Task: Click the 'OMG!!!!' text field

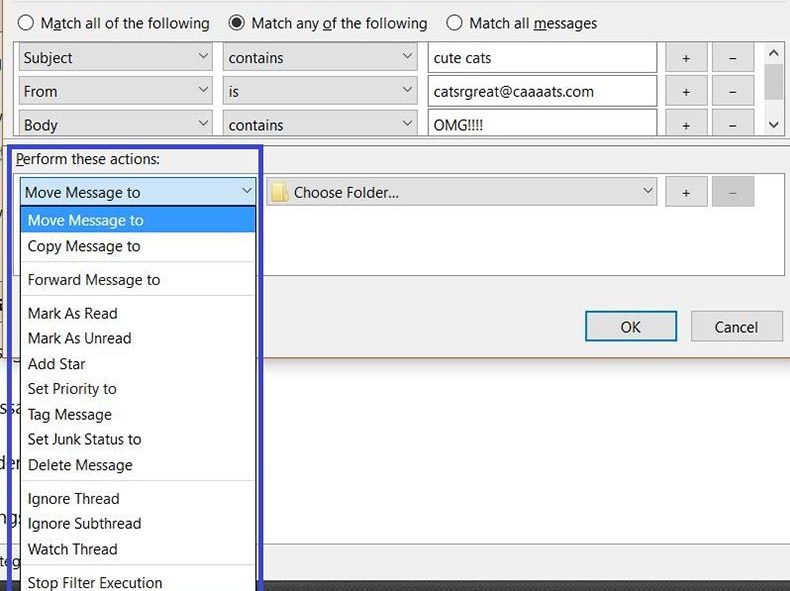Action: tap(543, 123)
